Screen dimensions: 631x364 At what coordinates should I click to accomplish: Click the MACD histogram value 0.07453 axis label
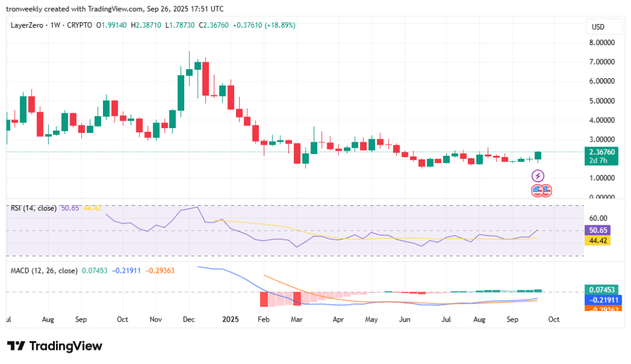601,289
